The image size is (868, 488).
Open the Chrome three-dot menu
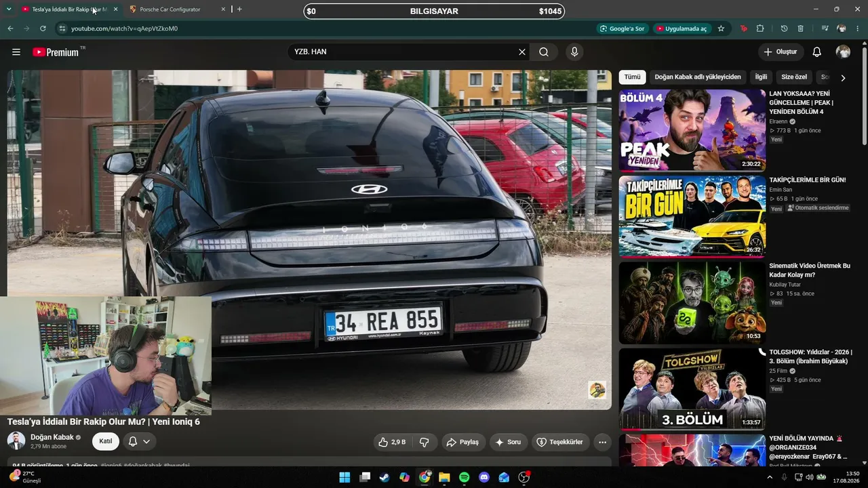point(858,28)
